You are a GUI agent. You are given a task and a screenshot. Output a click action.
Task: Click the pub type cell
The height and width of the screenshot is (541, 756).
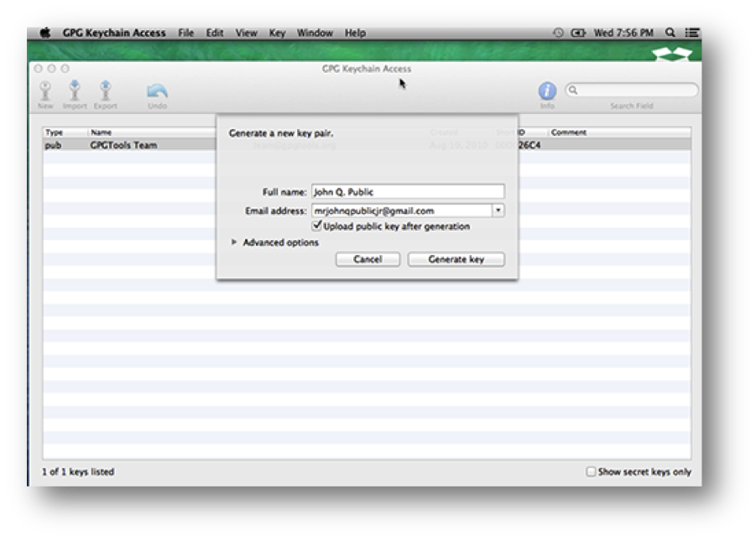pyautogui.click(x=53, y=145)
